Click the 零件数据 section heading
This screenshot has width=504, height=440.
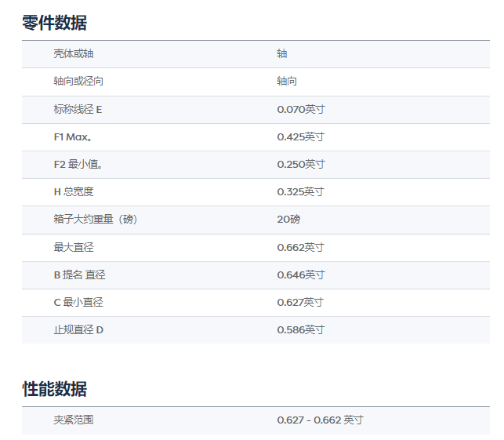point(54,23)
